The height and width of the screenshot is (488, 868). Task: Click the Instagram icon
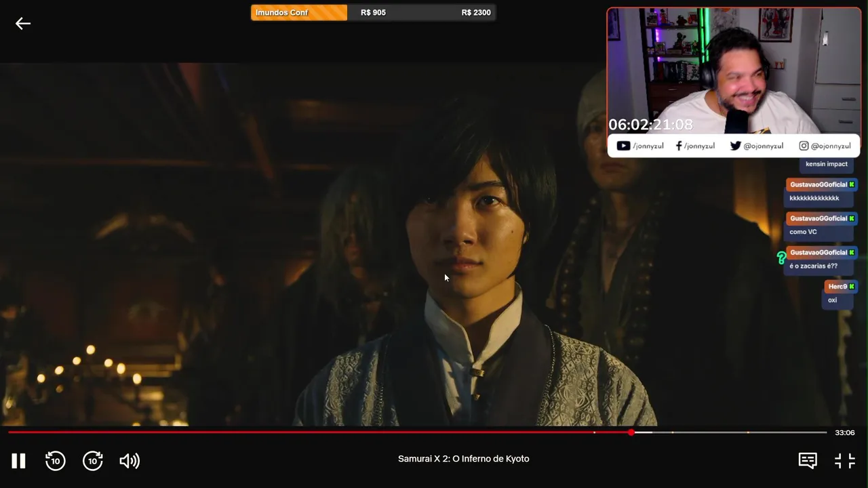pos(804,146)
